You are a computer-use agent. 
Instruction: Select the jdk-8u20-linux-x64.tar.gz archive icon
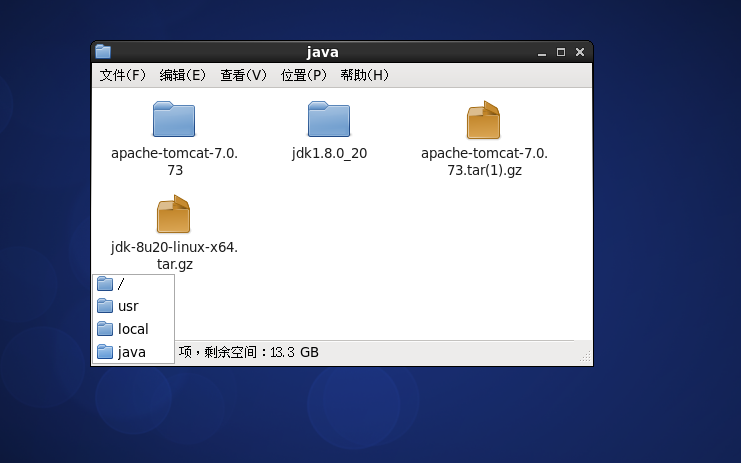pyautogui.click(x=174, y=215)
